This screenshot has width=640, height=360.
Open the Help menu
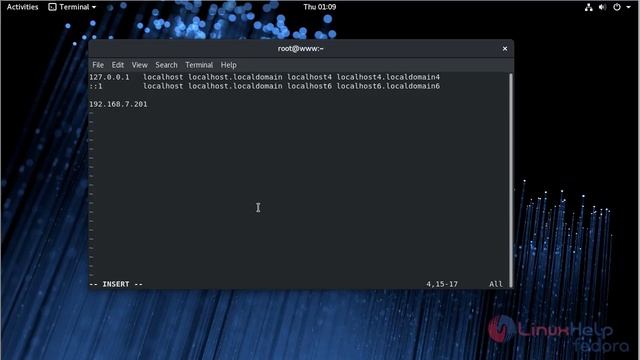(229, 65)
